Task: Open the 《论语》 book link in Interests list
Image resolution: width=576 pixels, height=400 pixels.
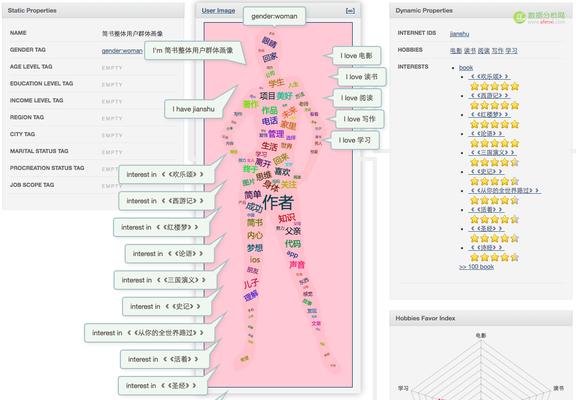Action: 487,134
